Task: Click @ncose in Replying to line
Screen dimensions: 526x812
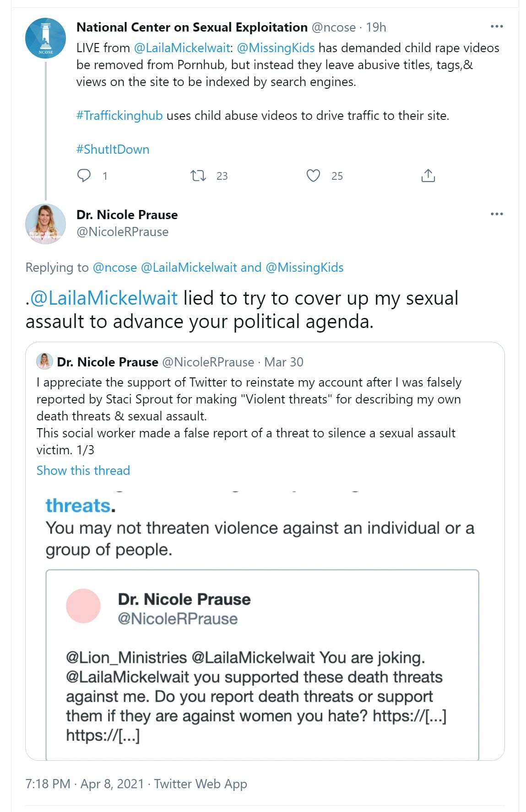Action: 114,267
